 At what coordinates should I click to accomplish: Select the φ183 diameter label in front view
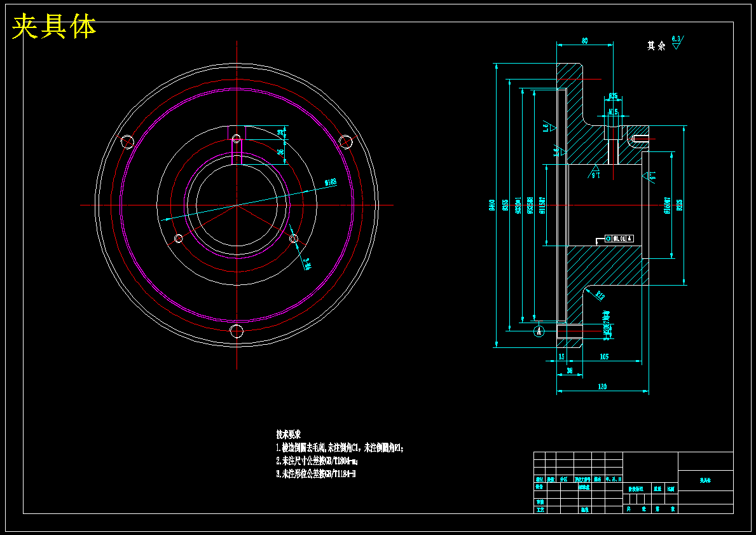tap(330, 183)
